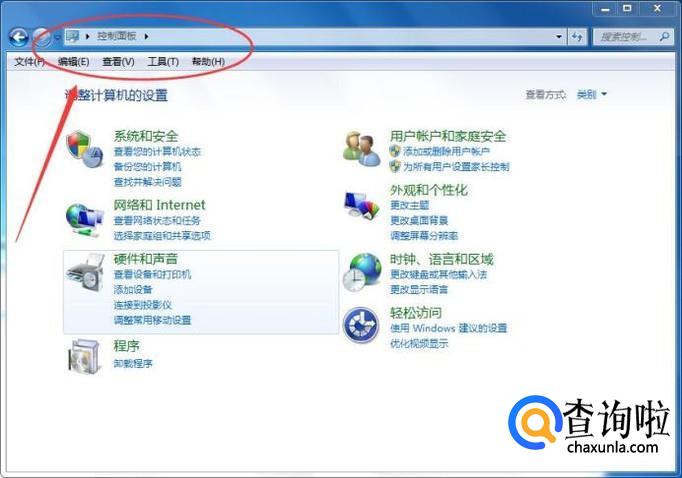
Task: Open the 程序 software box icon
Action: point(84,356)
